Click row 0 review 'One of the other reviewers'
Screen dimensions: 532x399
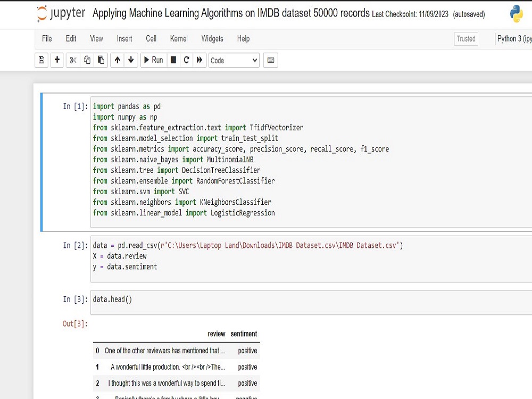(164, 351)
